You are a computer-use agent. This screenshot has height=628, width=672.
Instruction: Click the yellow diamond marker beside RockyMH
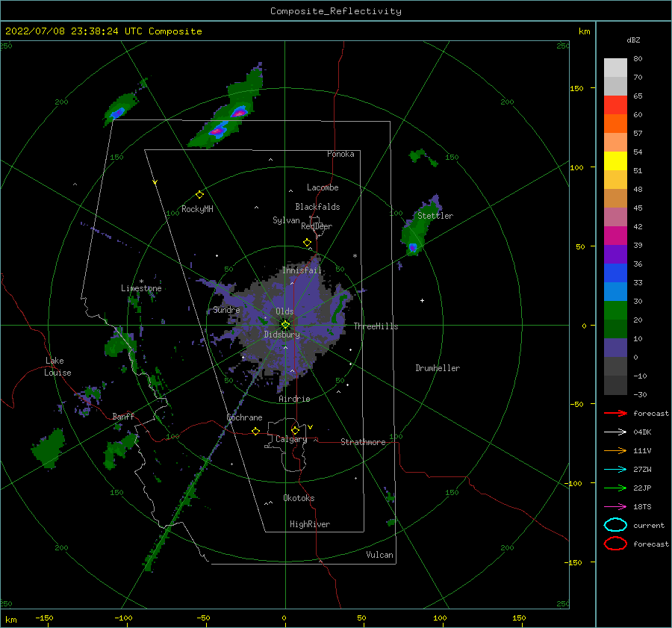click(199, 195)
